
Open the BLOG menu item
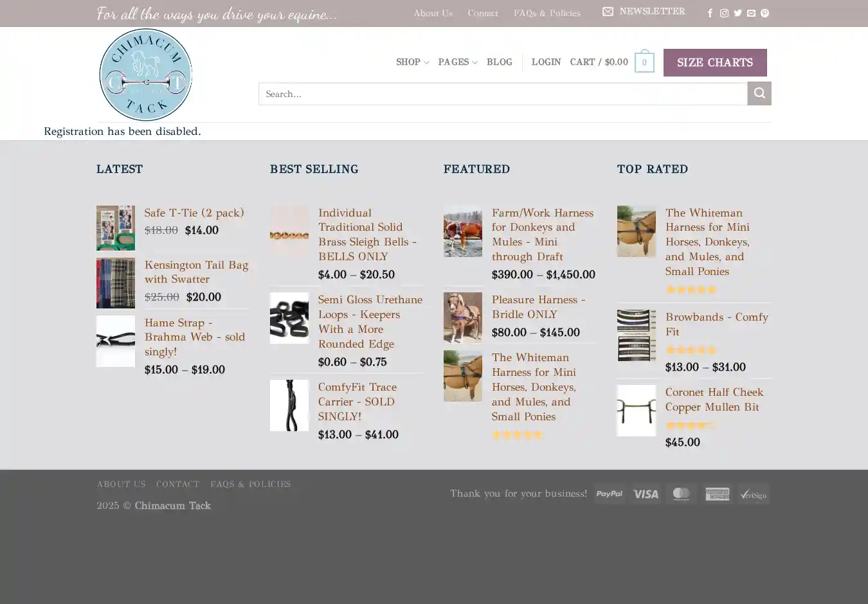tap(499, 62)
